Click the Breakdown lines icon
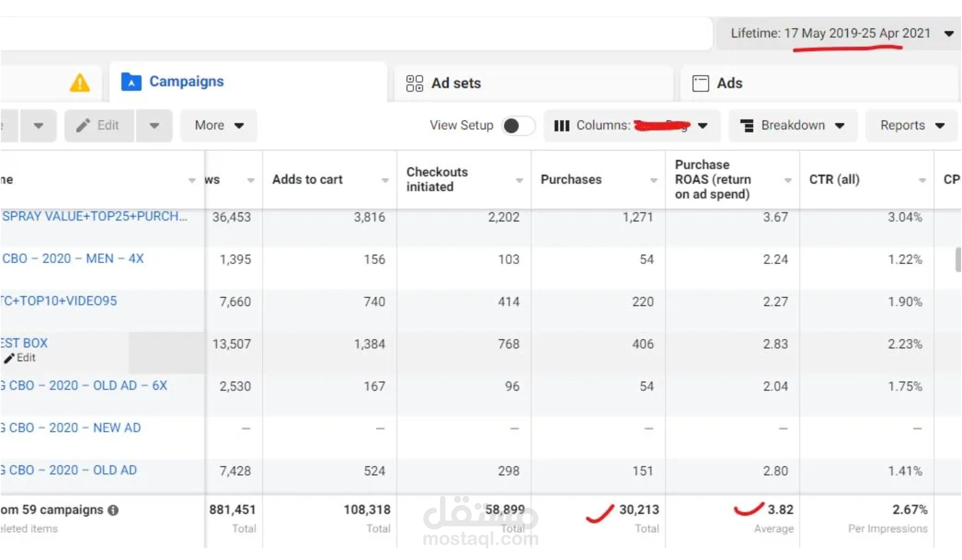The height and width of the screenshot is (560, 962). tap(747, 126)
